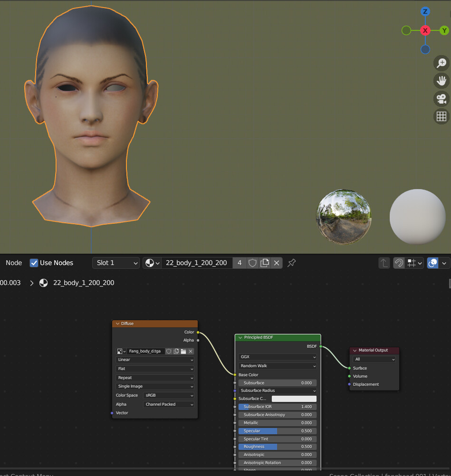Screen dimensions: 451x476
Task: Click the Subsurface Anisotropy slider
Action: click(277, 415)
